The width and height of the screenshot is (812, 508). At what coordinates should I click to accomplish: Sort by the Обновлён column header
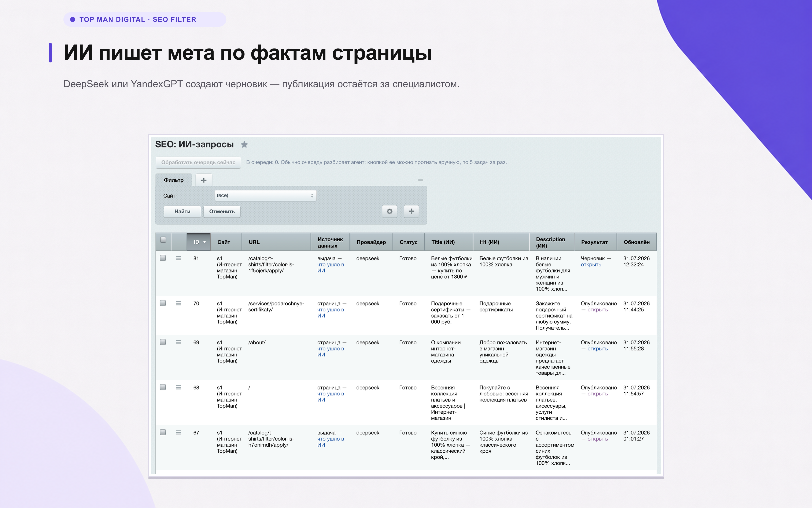[x=637, y=242]
